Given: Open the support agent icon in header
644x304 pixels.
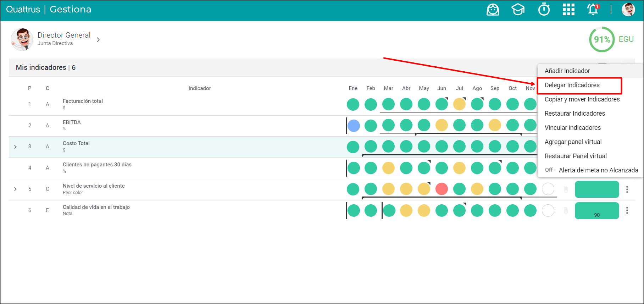Looking at the screenshot, I should tap(493, 10).
